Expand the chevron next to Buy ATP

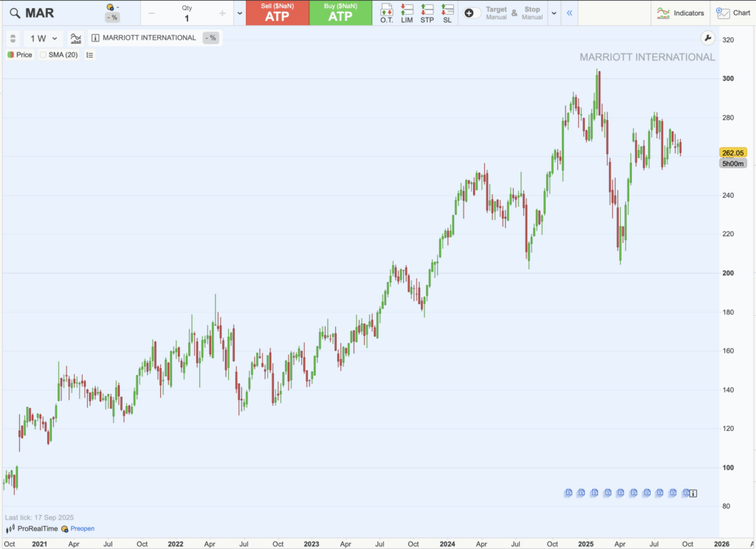pos(238,13)
